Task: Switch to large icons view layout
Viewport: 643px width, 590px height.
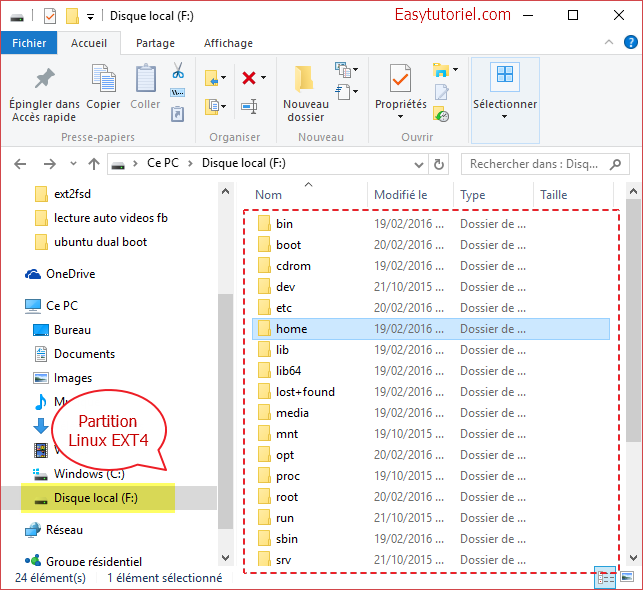Action: click(x=627, y=577)
